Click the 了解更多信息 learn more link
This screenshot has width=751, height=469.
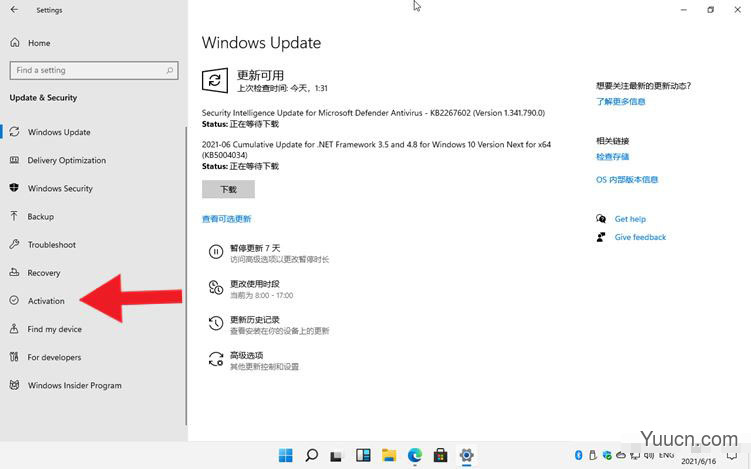(x=621, y=102)
